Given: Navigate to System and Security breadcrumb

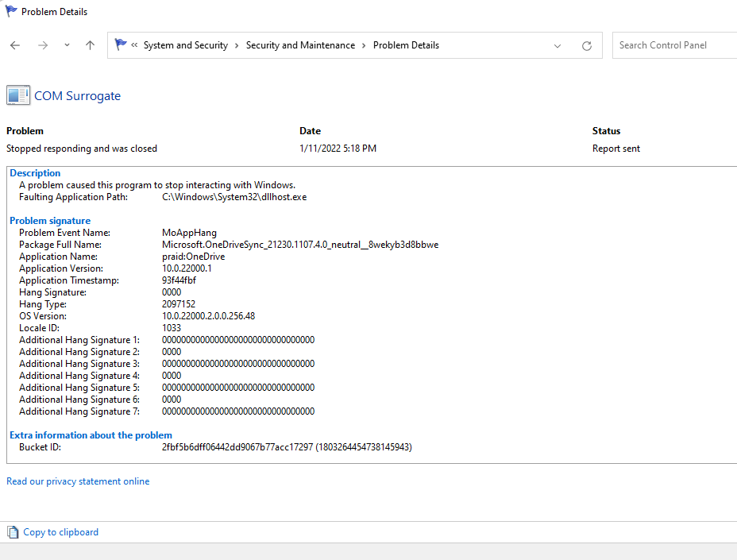Looking at the screenshot, I should (x=185, y=45).
